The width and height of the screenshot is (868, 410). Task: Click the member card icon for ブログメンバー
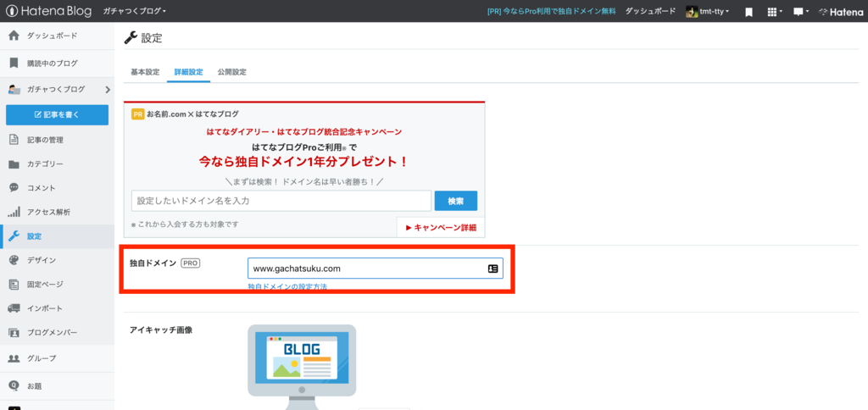pyautogui.click(x=14, y=333)
